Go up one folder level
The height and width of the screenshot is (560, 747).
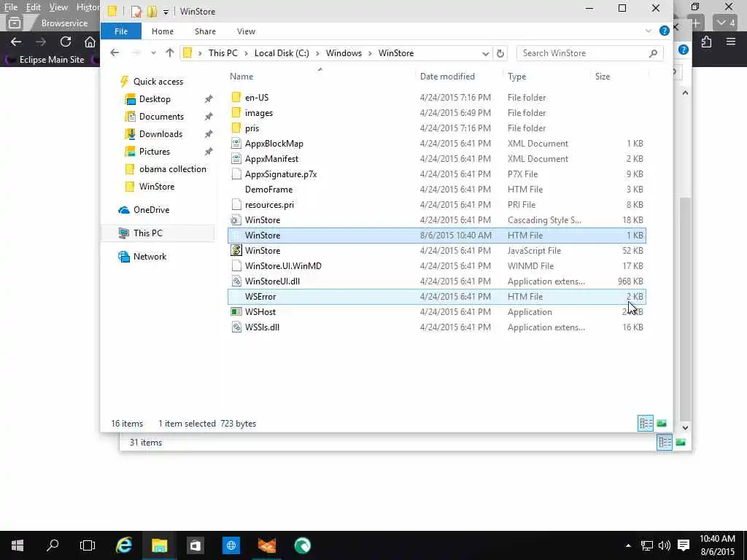pyautogui.click(x=169, y=52)
